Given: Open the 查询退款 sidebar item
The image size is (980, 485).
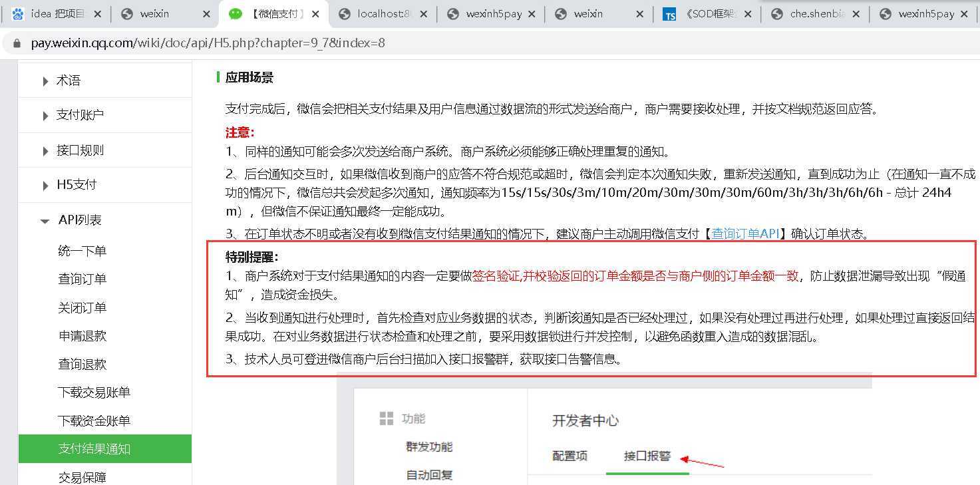Looking at the screenshot, I should pyautogui.click(x=82, y=364).
